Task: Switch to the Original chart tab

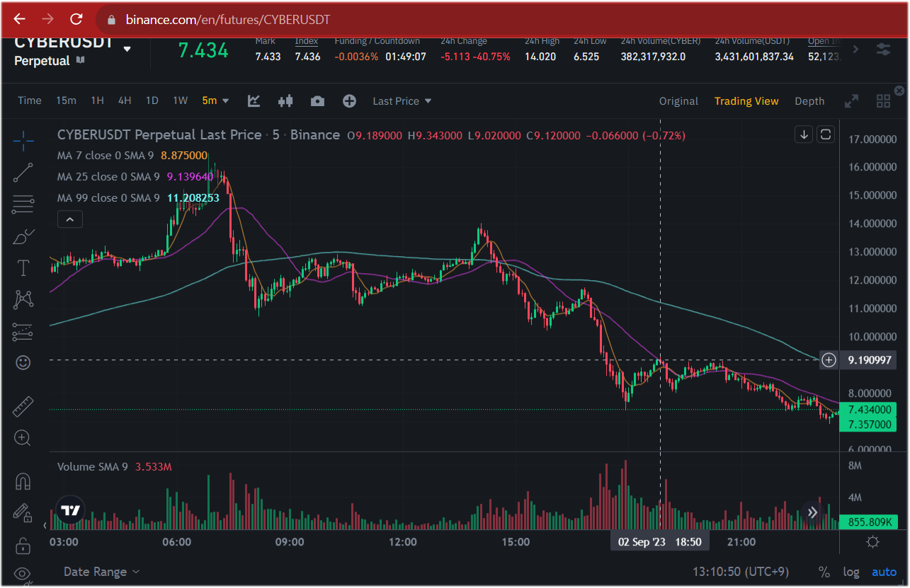Action: [x=678, y=101]
